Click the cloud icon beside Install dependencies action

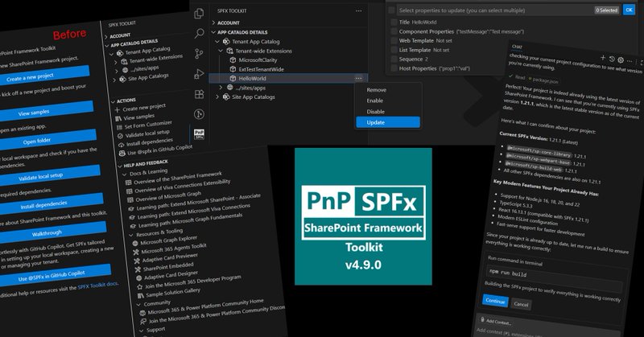pos(122,145)
